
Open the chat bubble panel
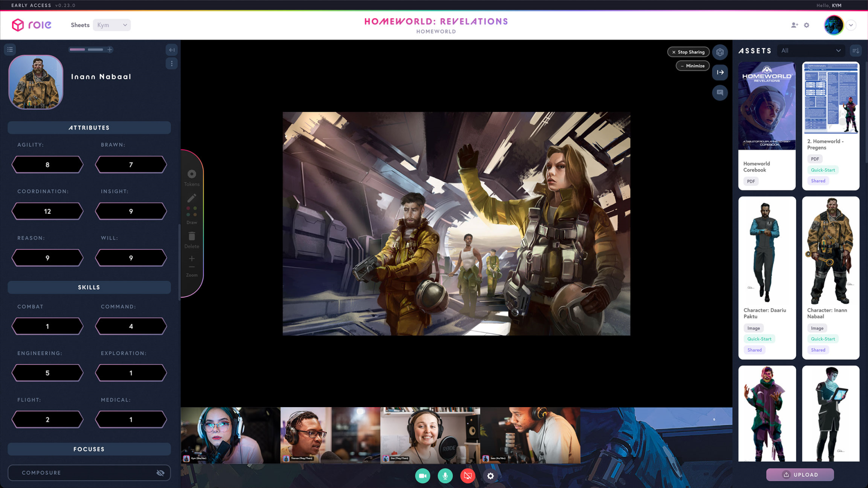pyautogui.click(x=720, y=93)
